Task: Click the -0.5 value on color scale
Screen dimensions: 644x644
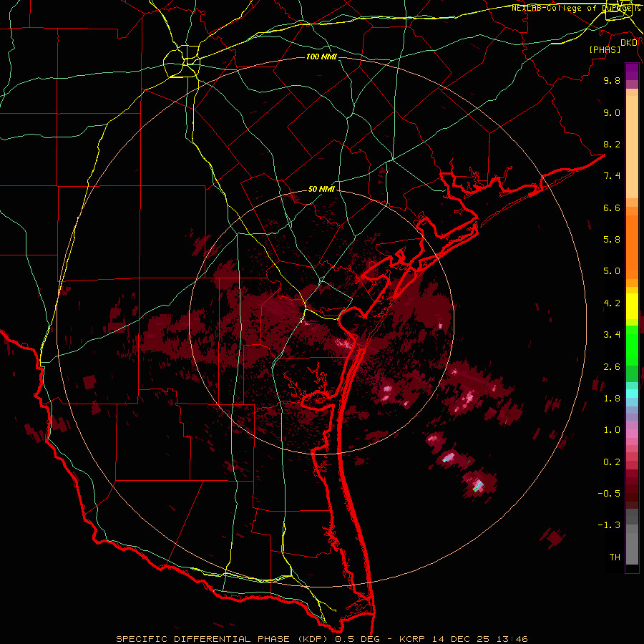Action: pos(609,494)
